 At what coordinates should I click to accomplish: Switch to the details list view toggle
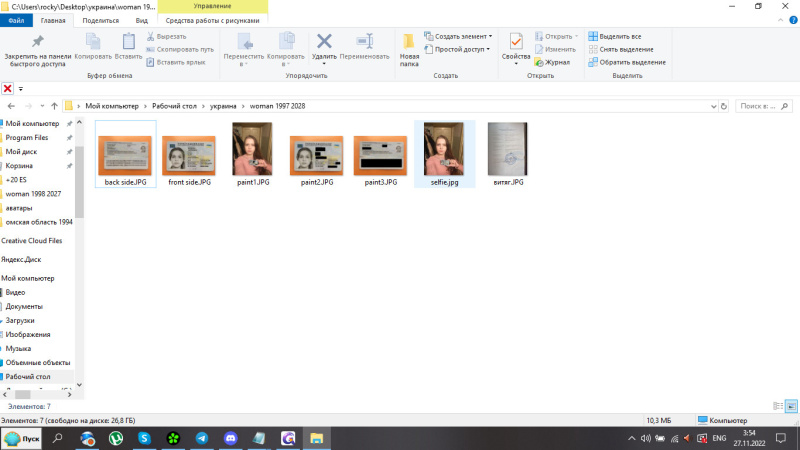[x=777, y=405]
